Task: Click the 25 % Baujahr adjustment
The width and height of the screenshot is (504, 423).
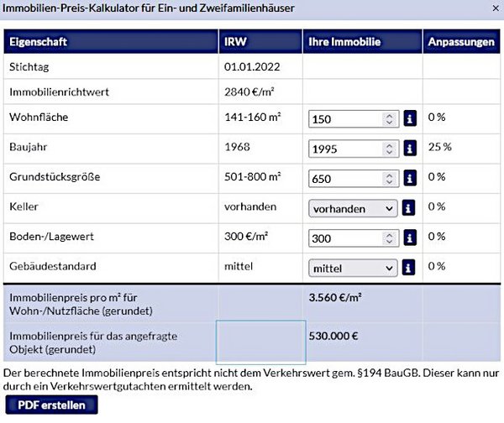Action: click(439, 147)
